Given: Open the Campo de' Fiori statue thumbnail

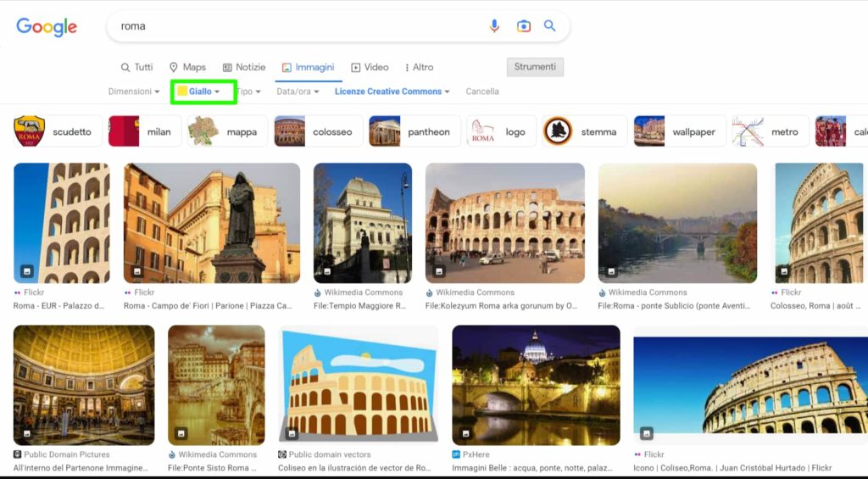Looking at the screenshot, I should tap(211, 223).
